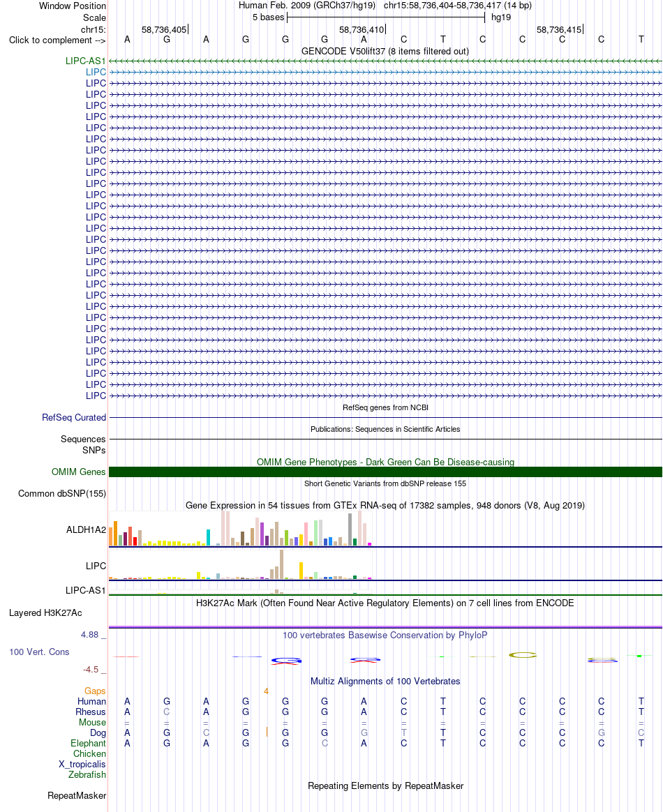Open the 'RefSeq genes from NCBI' track title

click(x=385, y=407)
